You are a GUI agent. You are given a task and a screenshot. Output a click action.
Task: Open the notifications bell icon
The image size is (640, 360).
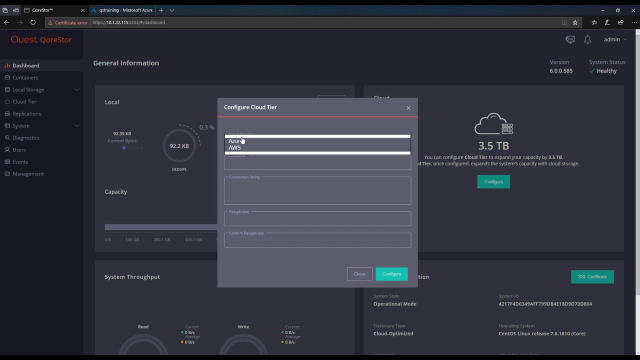(587, 40)
